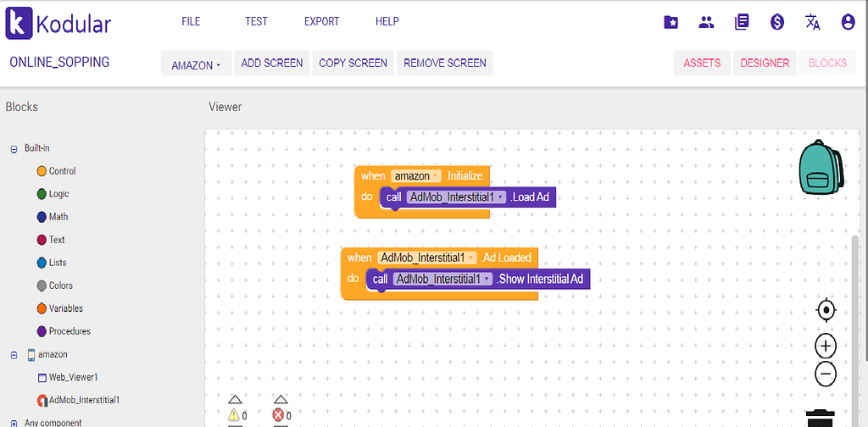868x427 pixels.
Task: Go to previous error with up arrow
Action: (281, 399)
